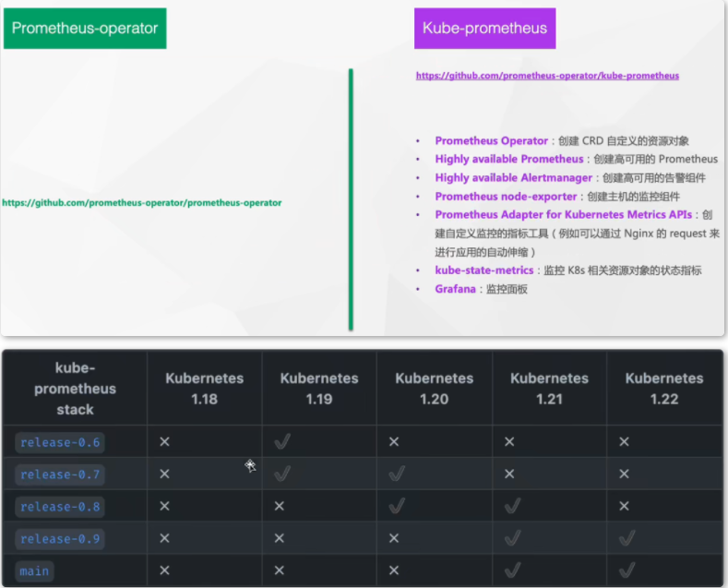Click the Kubernetes 1.19 column header
This screenshot has height=588, width=728.
[x=319, y=389]
